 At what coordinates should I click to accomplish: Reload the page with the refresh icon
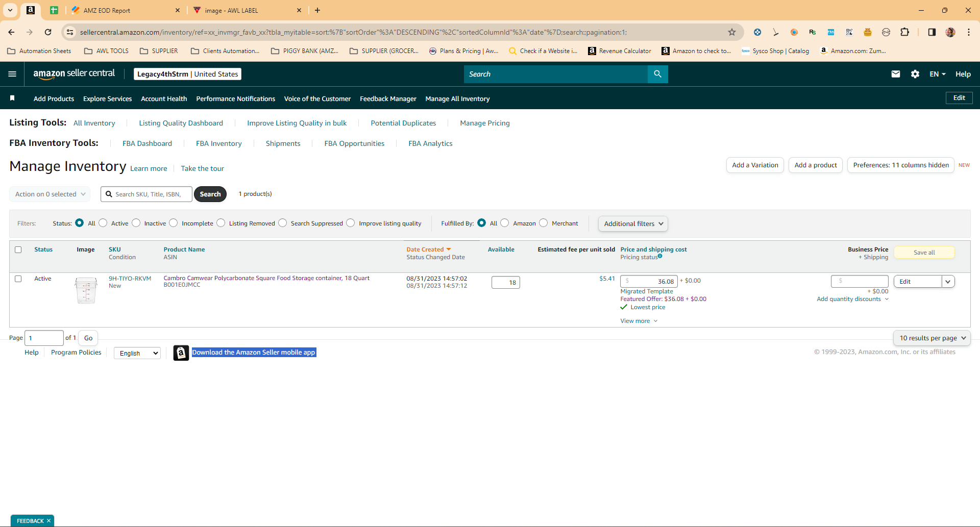point(48,32)
